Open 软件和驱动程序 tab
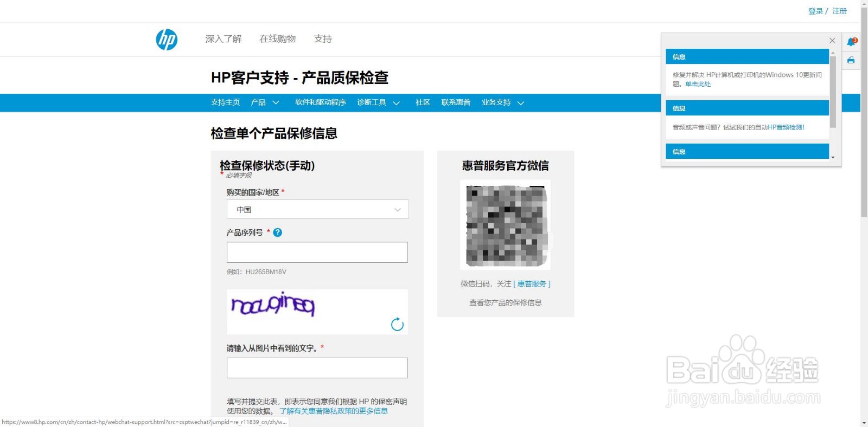 320,102
